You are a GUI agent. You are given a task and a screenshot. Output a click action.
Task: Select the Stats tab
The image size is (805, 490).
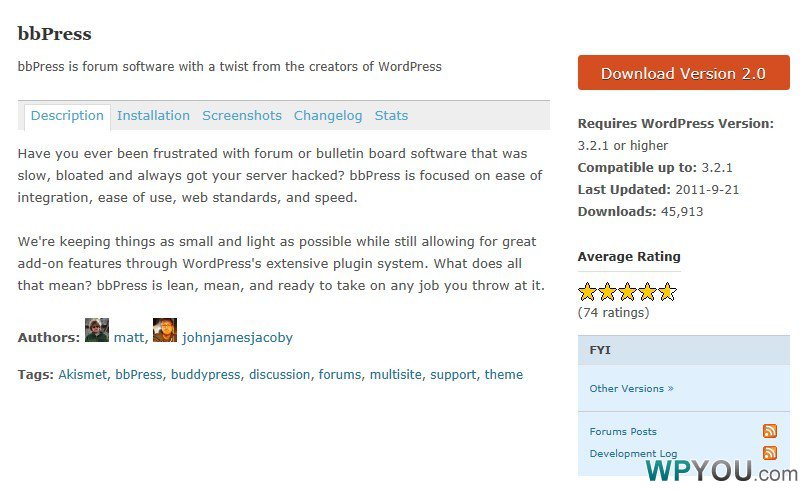(x=391, y=116)
